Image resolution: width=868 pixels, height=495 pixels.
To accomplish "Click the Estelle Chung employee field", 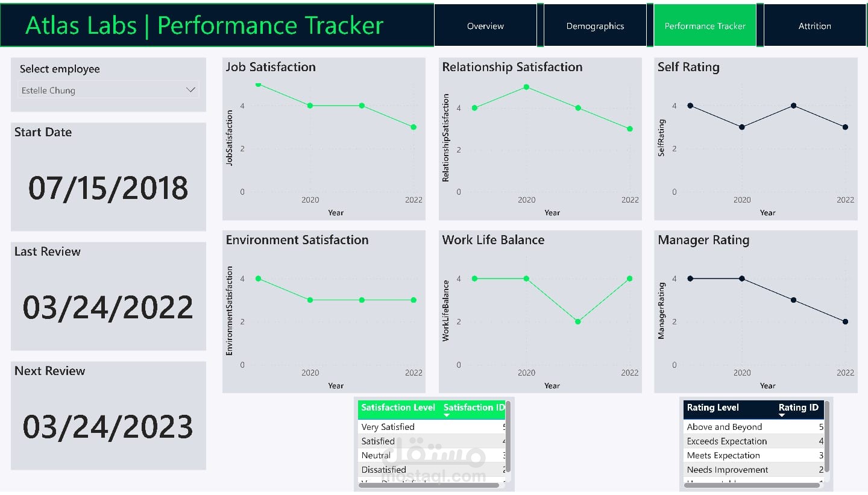I will coord(108,90).
